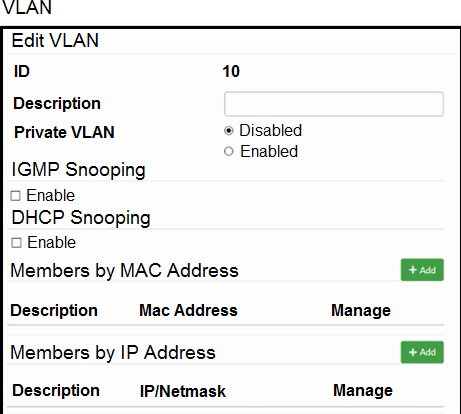The image size is (461, 414).
Task: Click the Private VLAN field label
Action: [64, 132]
